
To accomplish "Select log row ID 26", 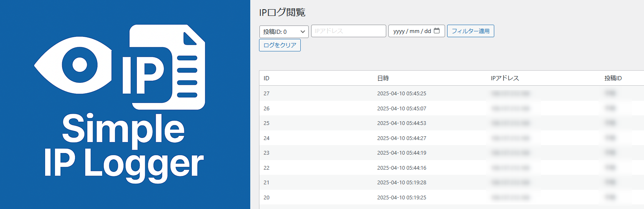I will tap(452, 108).
